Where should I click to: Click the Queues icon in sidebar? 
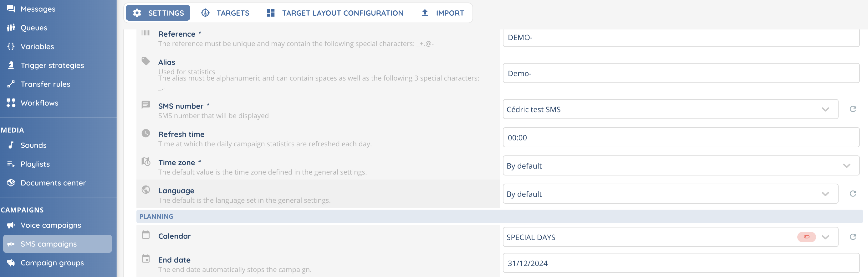click(x=11, y=28)
